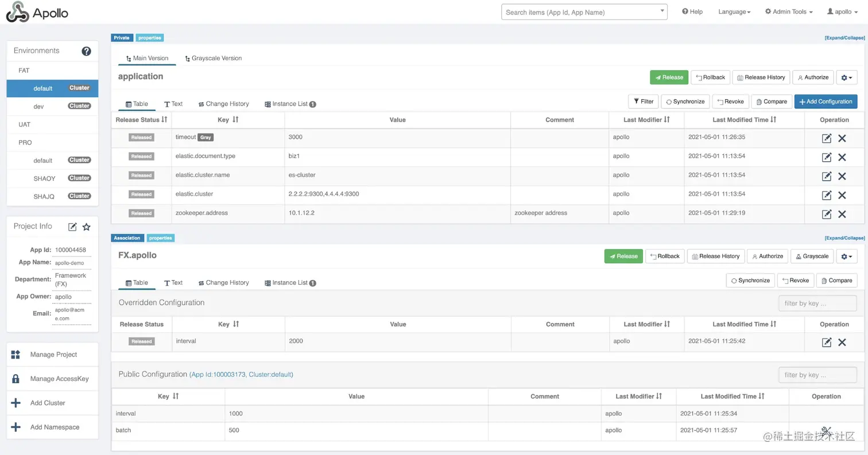This screenshot has width=868, height=455.
Task: Expand or collapse the application namespace
Action: tap(844, 38)
